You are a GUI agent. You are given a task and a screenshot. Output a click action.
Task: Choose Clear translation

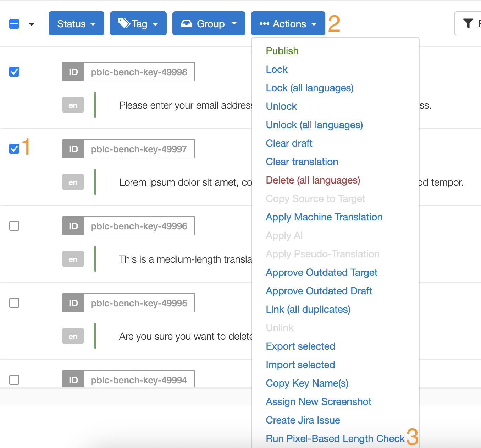point(302,162)
